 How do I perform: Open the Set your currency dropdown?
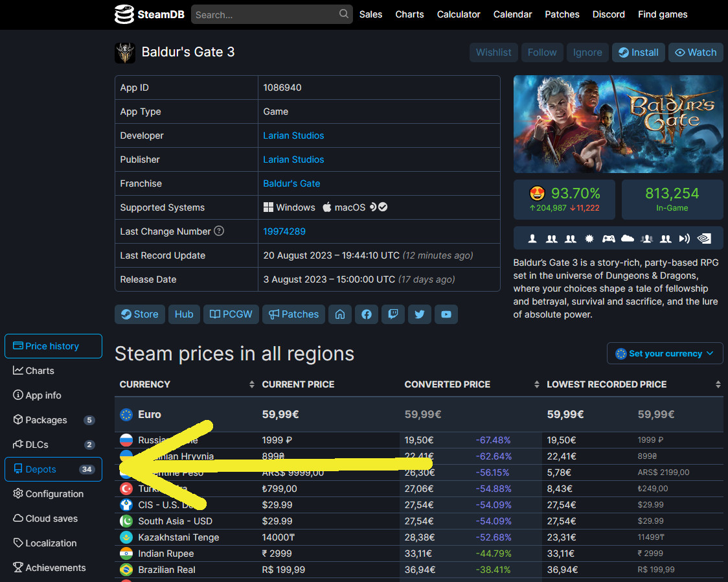665,353
